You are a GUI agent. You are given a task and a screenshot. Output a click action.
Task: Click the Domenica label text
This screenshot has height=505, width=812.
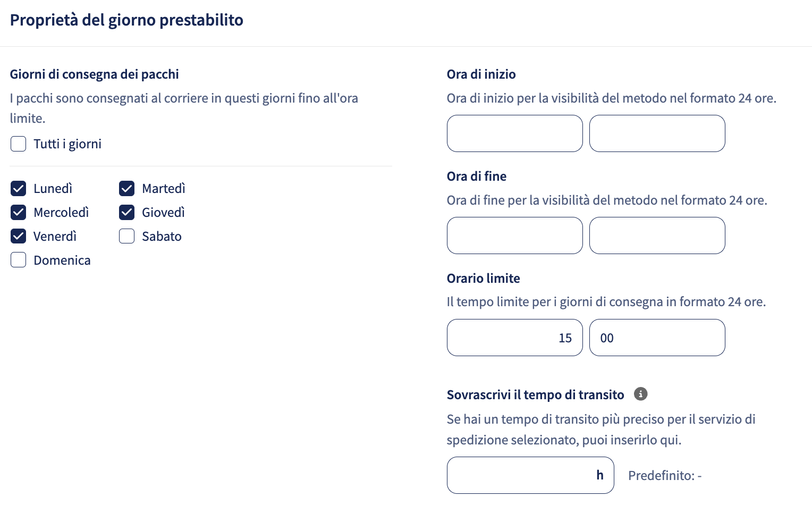coord(62,260)
